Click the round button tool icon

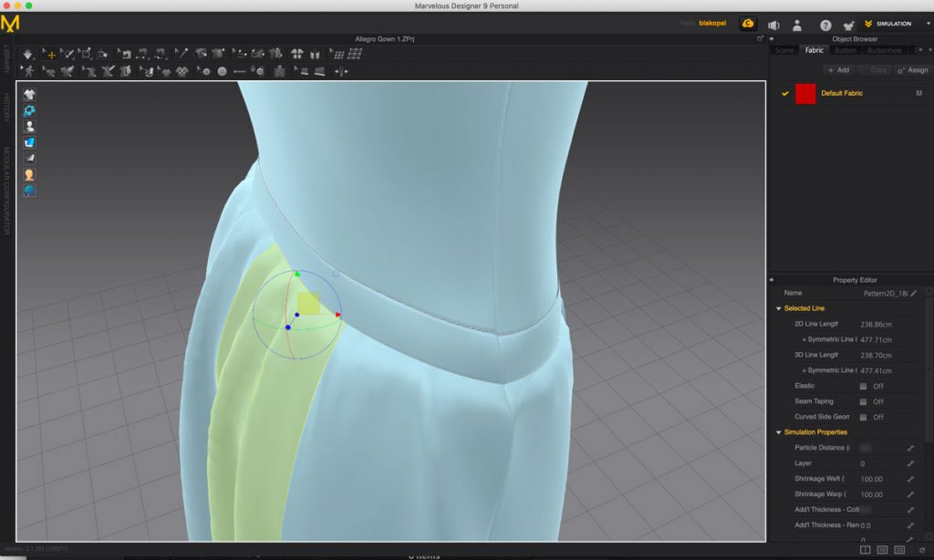(222, 71)
